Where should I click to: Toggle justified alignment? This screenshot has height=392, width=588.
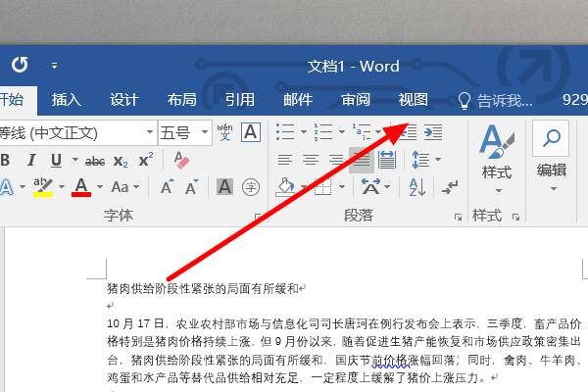point(361,160)
